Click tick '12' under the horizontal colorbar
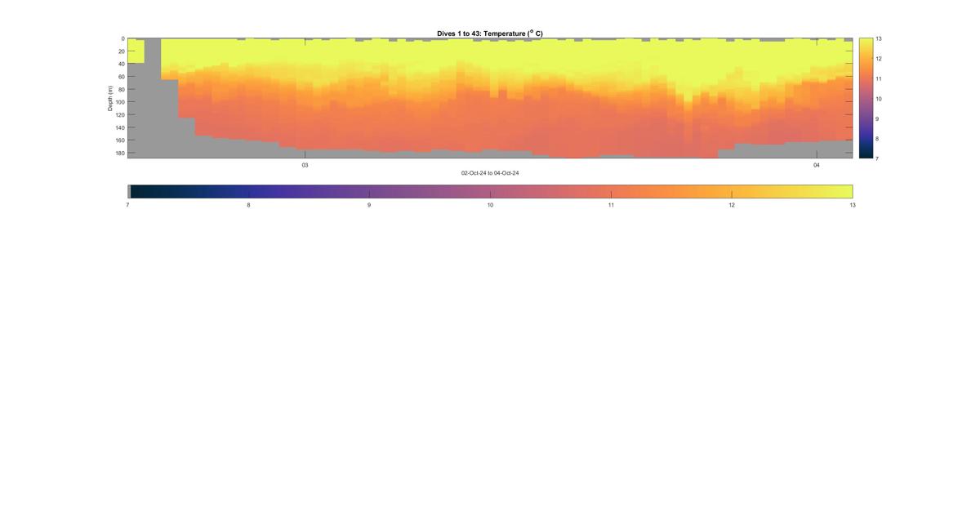Image resolution: width=980 pixels, height=508 pixels. [732, 205]
